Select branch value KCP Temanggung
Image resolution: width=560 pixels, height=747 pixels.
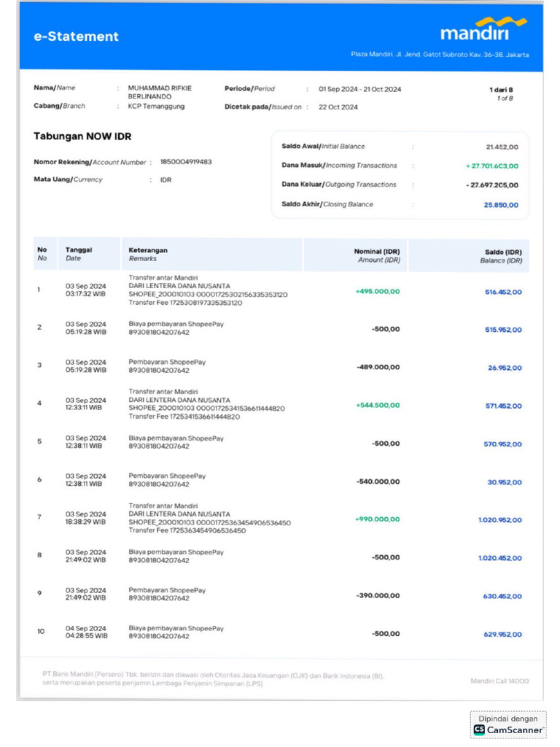[x=156, y=107]
